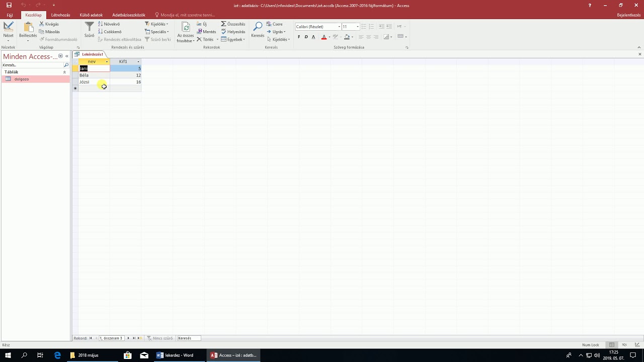Viewport: 644px width, 362px height.
Task: Switch to Datasheet view in status bar
Action: coord(612,345)
